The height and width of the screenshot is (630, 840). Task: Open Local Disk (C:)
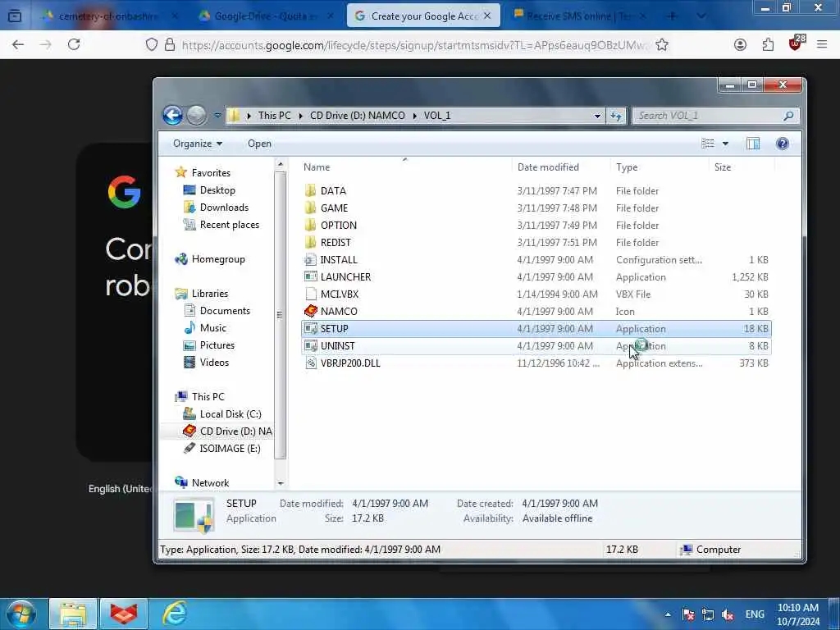coord(231,414)
